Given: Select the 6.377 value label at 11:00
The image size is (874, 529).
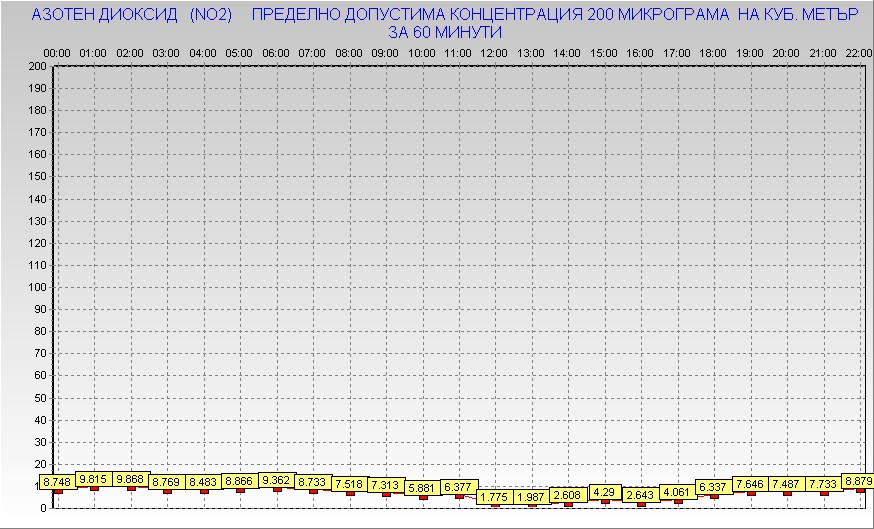Looking at the screenshot, I should [458, 487].
